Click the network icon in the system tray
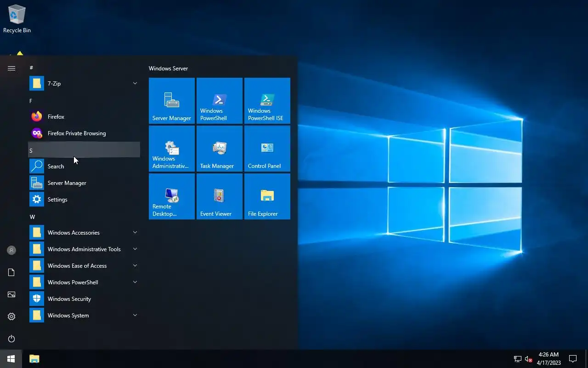Viewport: 588px width, 368px height. point(518,359)
